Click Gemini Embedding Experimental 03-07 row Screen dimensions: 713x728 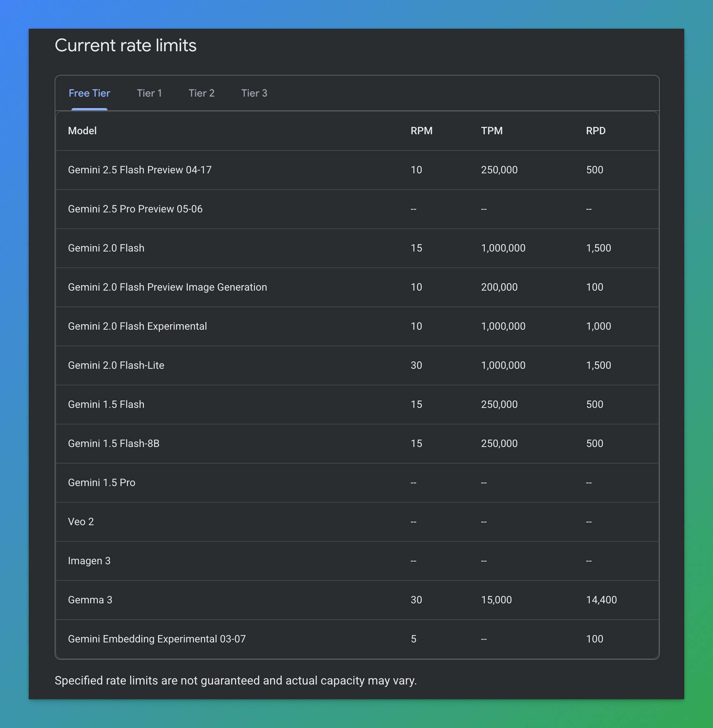157,639
